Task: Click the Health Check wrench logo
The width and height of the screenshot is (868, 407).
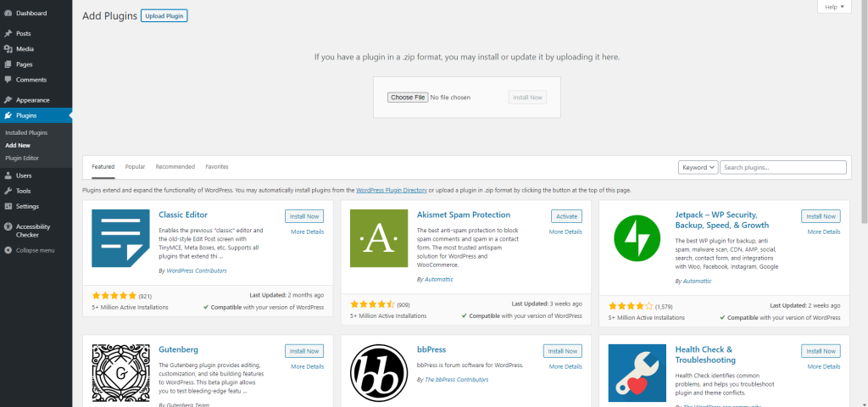Action: (x=637, y=373)
